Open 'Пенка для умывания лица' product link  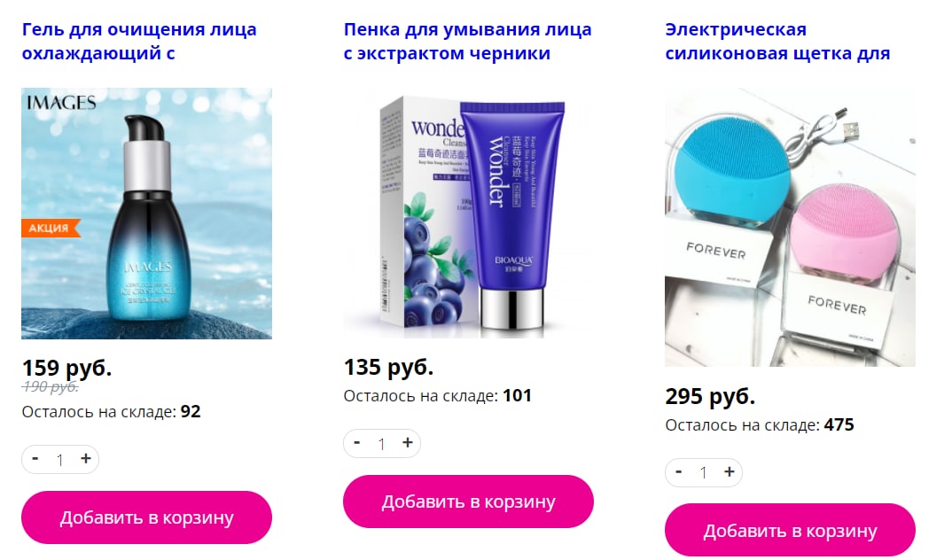[x=467, y=42]
